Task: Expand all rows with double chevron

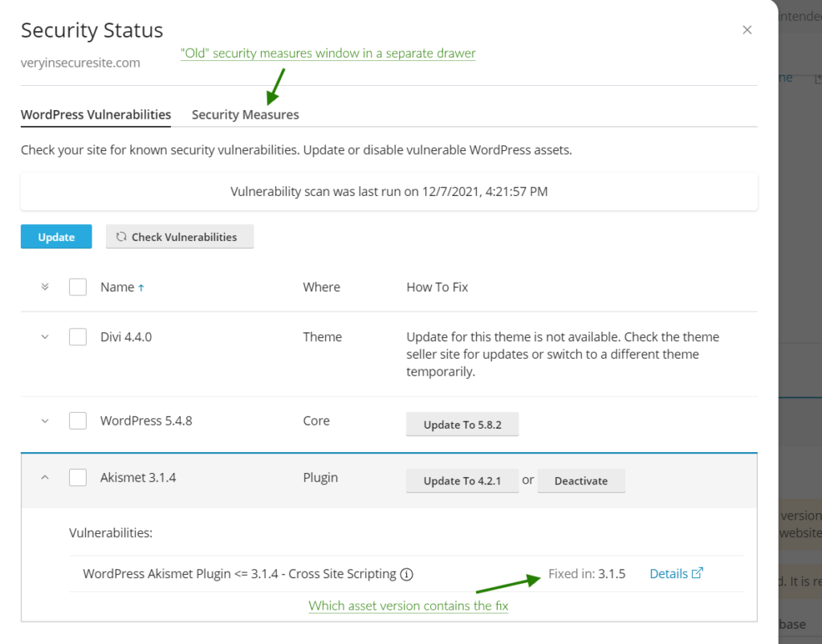Action: (45, 287)
